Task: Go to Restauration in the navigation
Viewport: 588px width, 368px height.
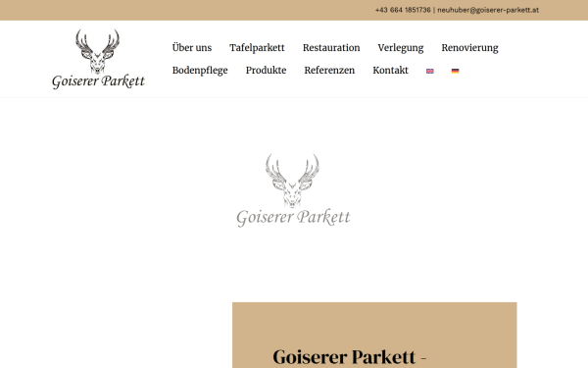Action: 331,48
